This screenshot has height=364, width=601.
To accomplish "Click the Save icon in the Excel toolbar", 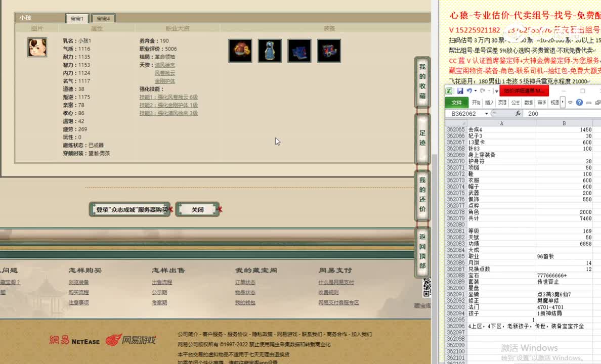I will [x=461, y=90].
